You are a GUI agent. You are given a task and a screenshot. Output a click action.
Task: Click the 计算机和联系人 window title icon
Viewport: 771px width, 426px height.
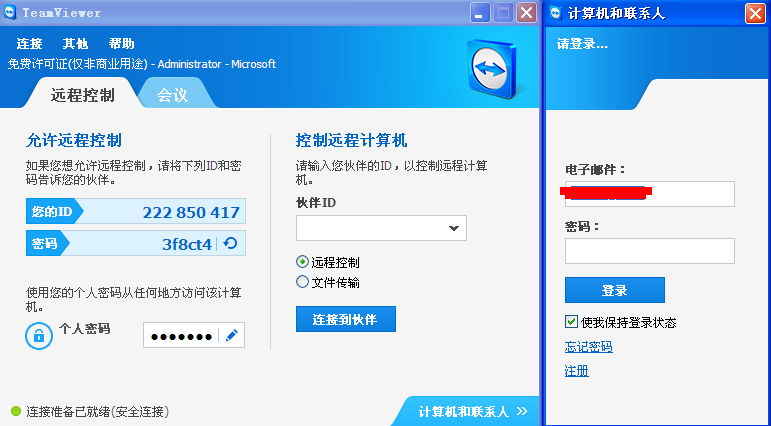(556, 13)
